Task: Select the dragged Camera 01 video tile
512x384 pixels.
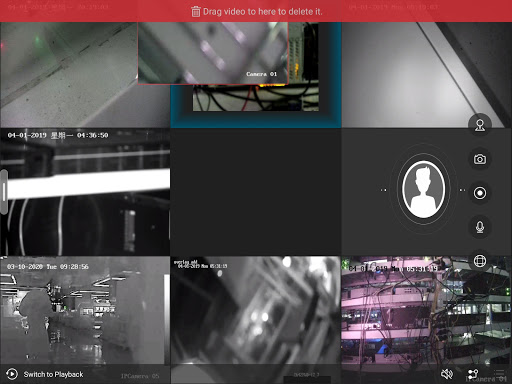Action: pyautogui.click(x=213, y=53)
